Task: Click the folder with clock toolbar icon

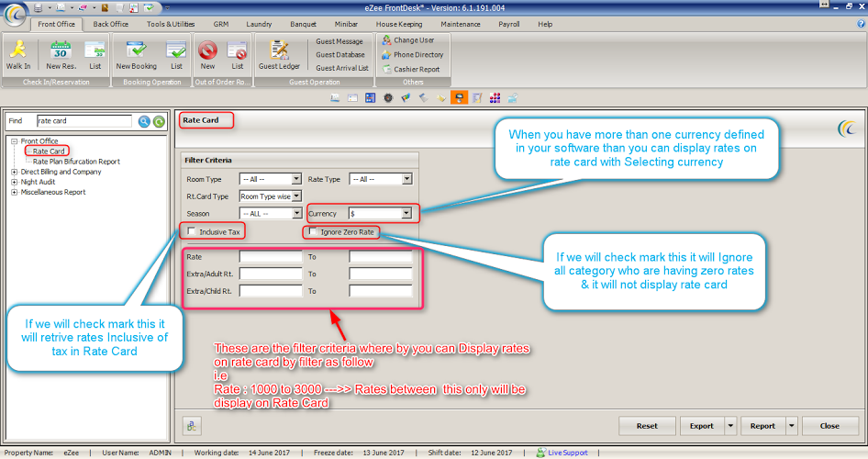Action: click(512, 98)
